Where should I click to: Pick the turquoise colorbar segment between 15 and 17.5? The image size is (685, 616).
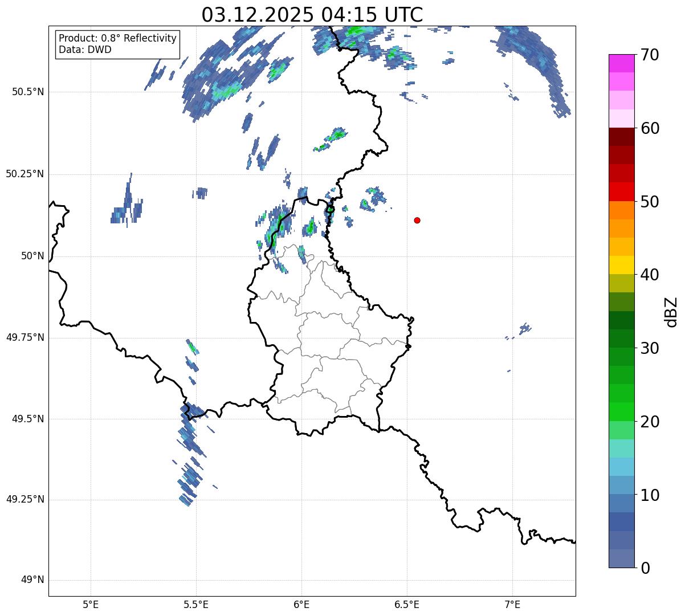[x=622, y=448]
